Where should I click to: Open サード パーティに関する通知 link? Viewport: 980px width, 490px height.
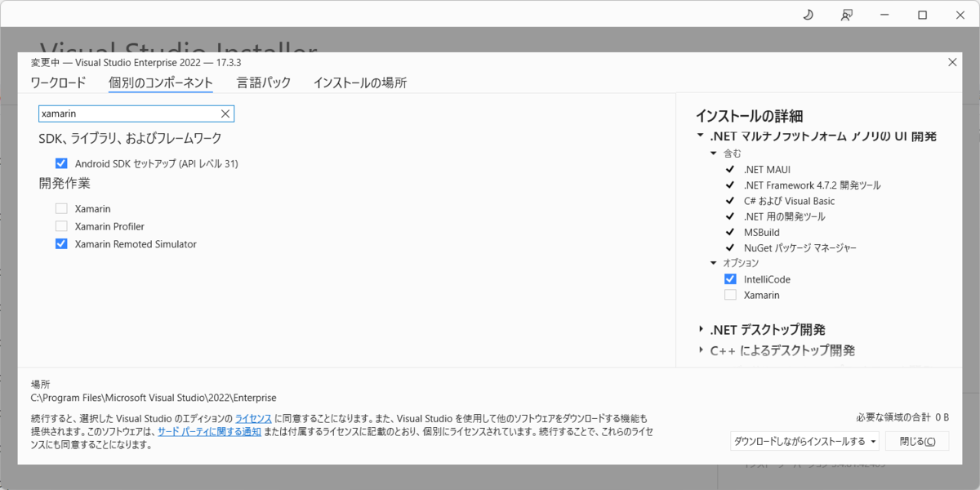[x=209, y=431]
